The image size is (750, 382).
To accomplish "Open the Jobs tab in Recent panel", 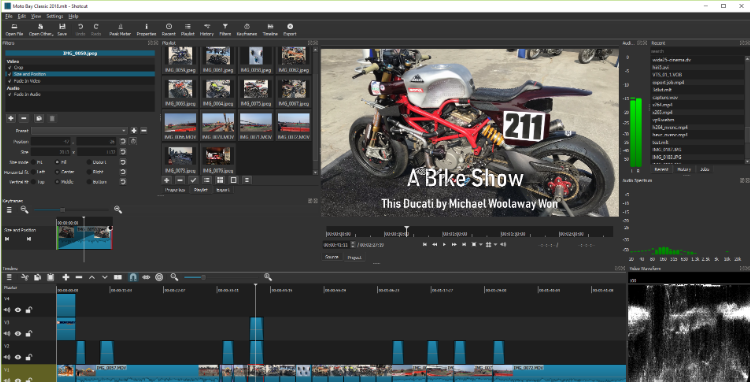I will (x=704, y=169).
